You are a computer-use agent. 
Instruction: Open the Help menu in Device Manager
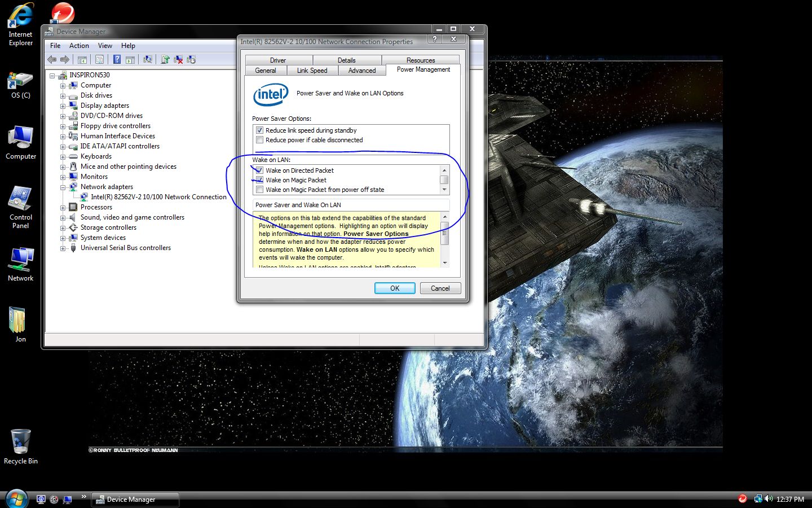click(x=128, y=46)
